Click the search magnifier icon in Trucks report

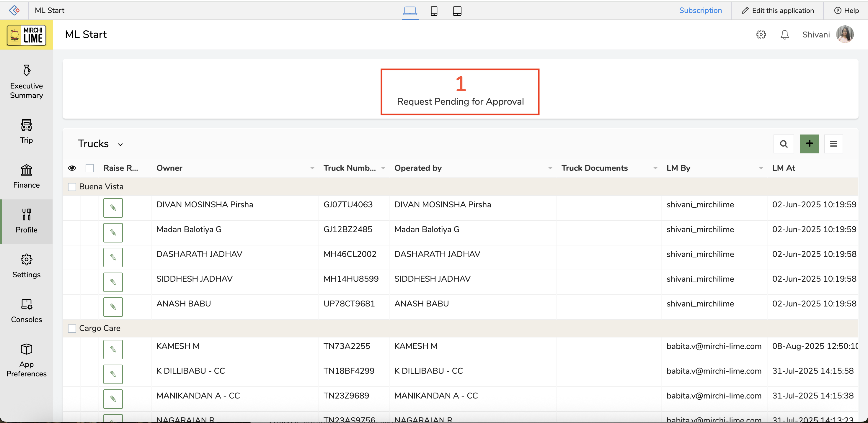[x=784, y=144]
